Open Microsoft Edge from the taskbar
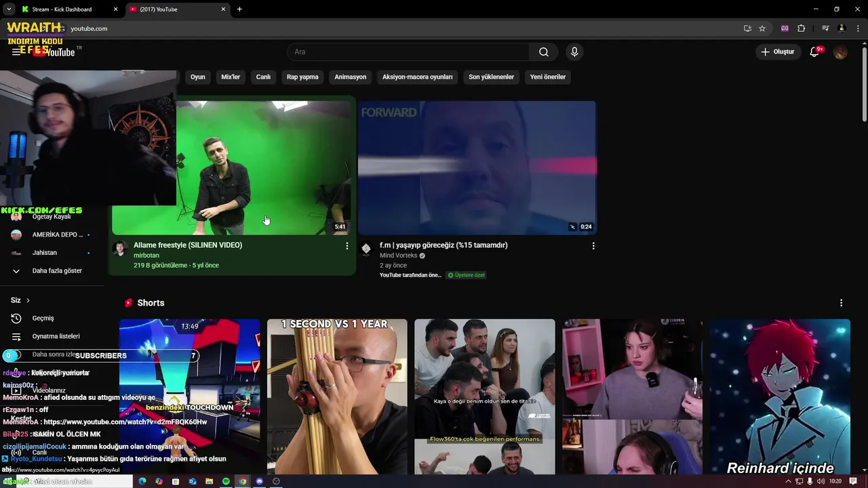The image size is (868, 488). tap(142, 481)
